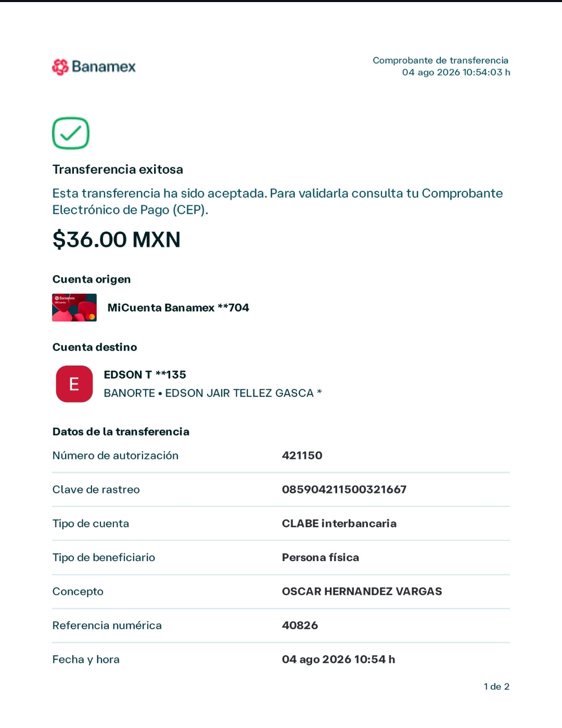Click CLABE interbancaria value
Viewport: 562px width, 728px height.
(x=339, y=524)
